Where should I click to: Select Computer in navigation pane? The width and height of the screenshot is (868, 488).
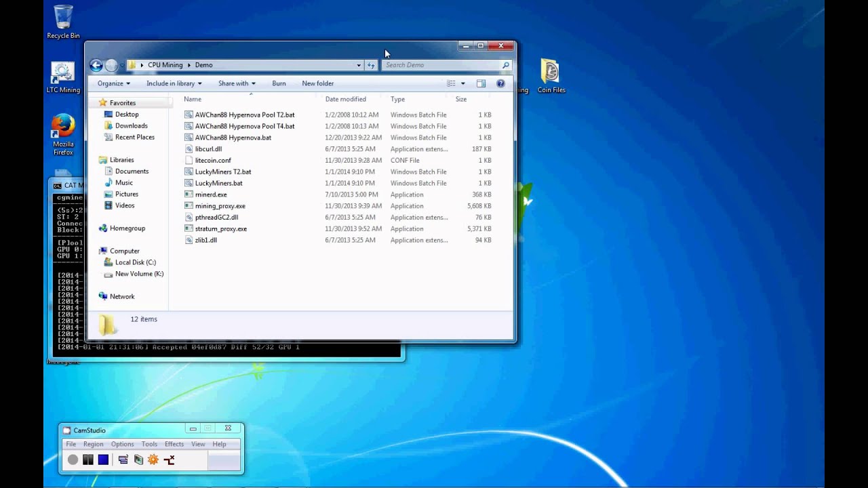pyautogui.click(x=124, y=251)
